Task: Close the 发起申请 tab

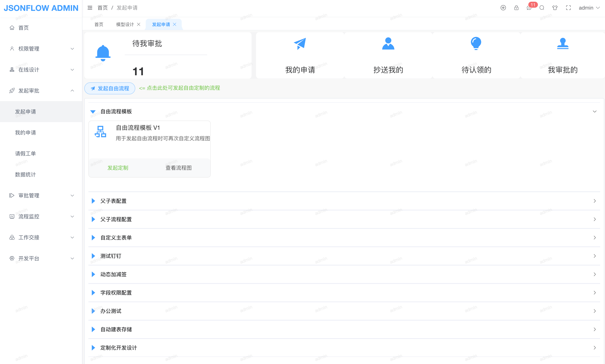Action: coord(175,25)
